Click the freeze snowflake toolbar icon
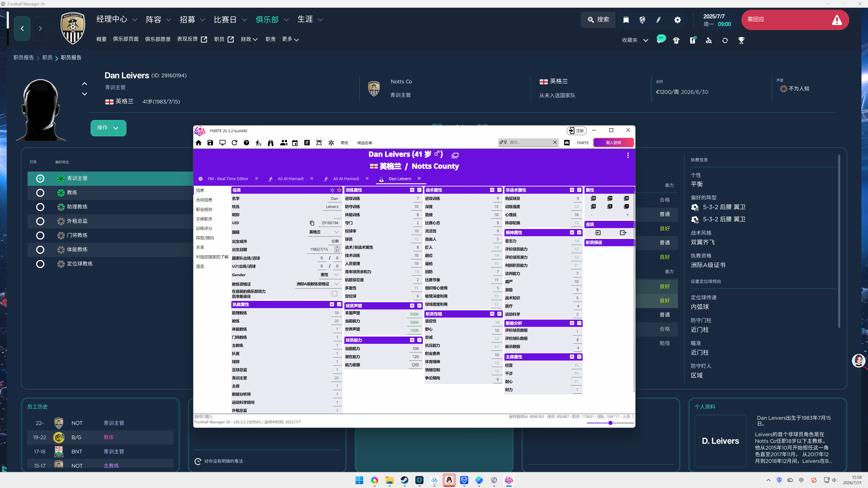The width and height of the screenshot is (868, 488). click(x=331, y=143)
